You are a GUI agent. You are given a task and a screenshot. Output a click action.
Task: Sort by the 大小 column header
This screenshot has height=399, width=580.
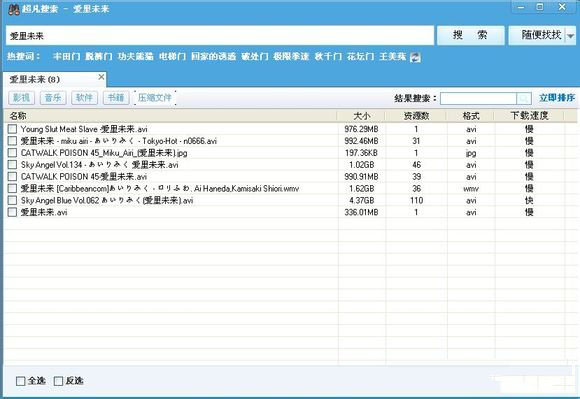coord(361,116)
